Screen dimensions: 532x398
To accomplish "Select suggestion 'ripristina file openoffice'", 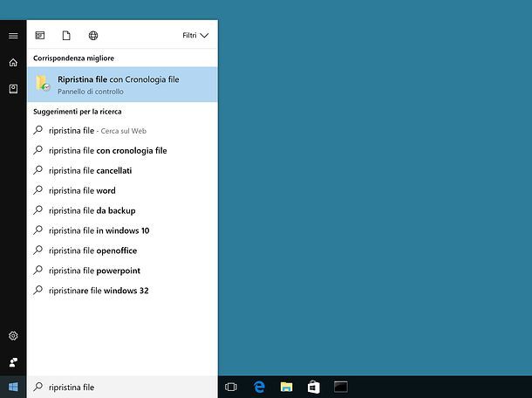I will click(122, 250).
